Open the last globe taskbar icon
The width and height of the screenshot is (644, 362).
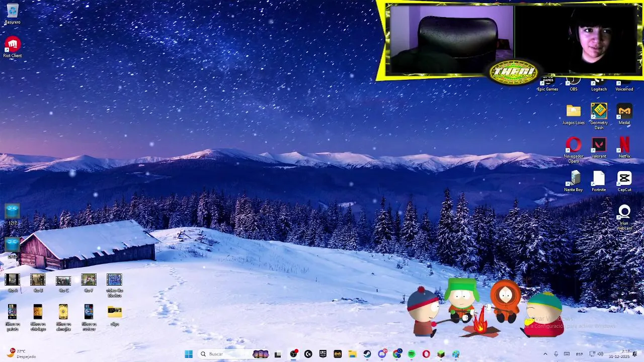(456, 354)
